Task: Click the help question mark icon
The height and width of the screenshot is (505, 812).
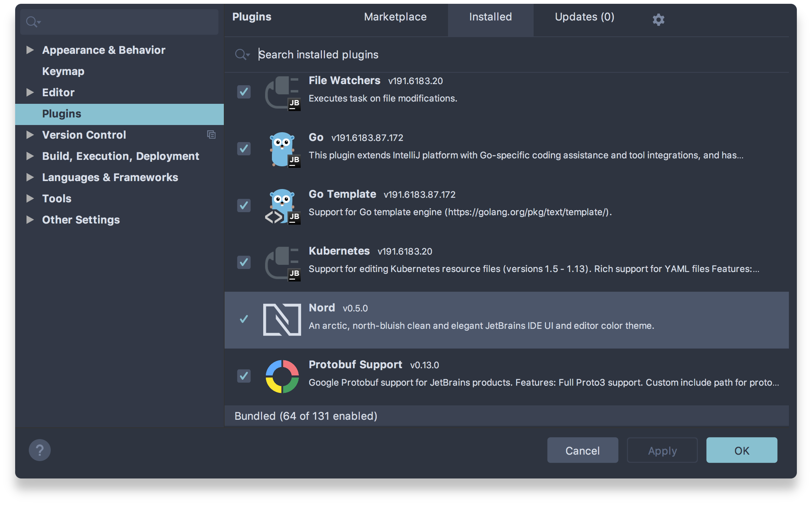Action: [40, 450]
